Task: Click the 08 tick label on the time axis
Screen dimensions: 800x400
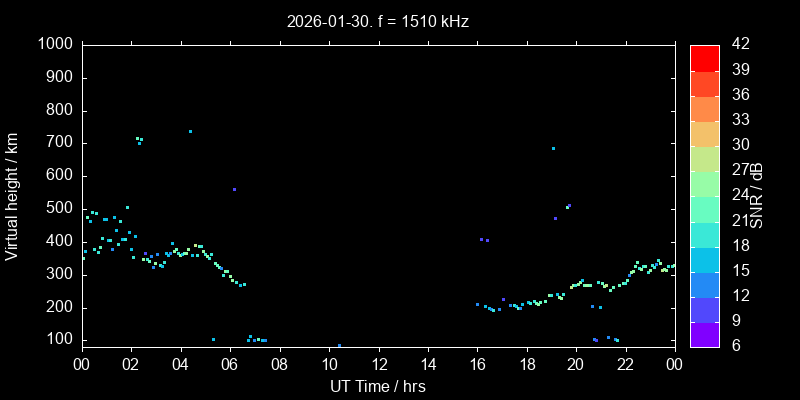Action: click(279, 364)
